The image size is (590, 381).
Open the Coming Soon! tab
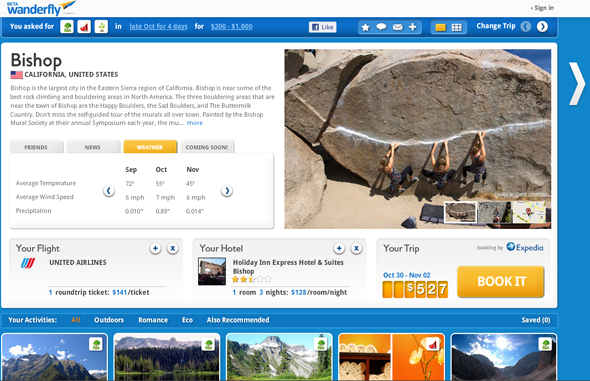coord(207,147)
